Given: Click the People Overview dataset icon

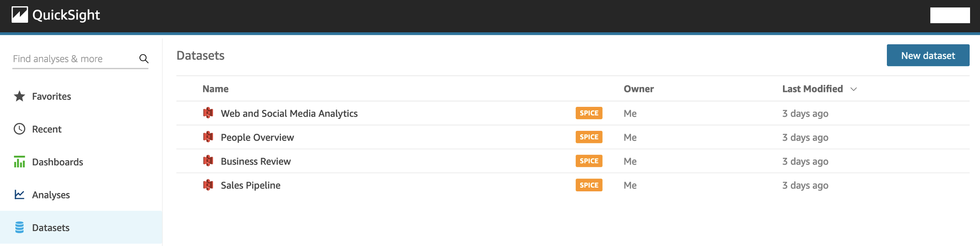Looking at the screenshot, I should coord(208,137).
